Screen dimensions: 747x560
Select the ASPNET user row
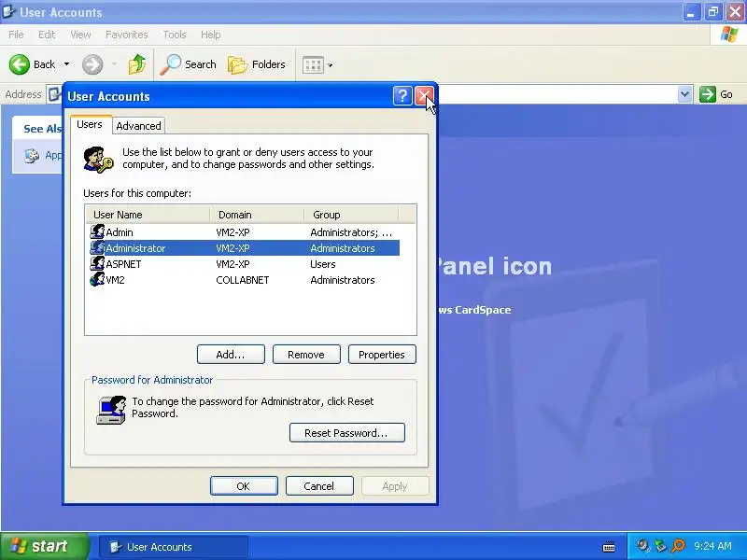point(243,264)
